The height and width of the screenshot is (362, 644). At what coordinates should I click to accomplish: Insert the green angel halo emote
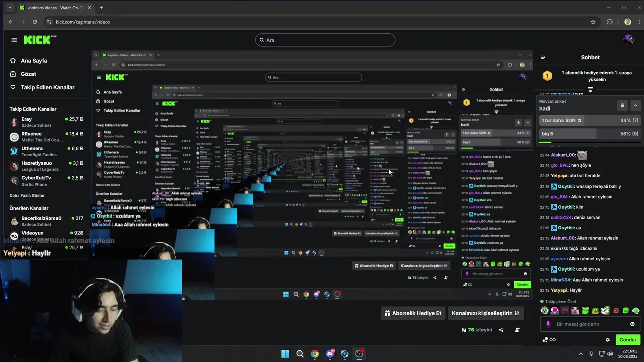tap(585, 311)
